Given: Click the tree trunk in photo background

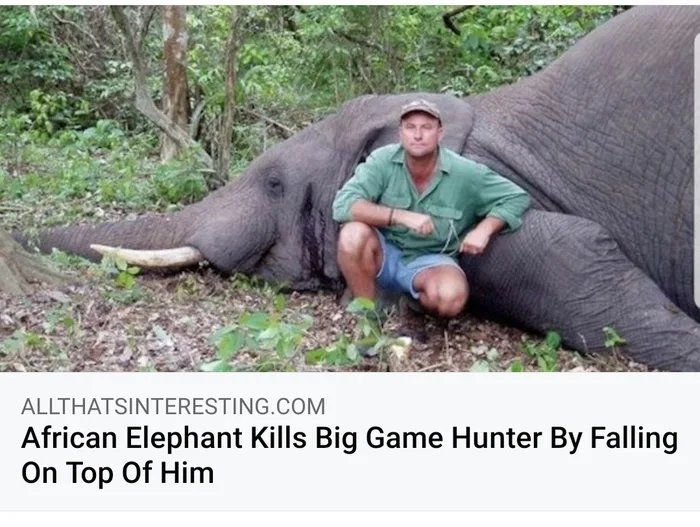Looking at the screenshot, I should click(x=175, y=80).
